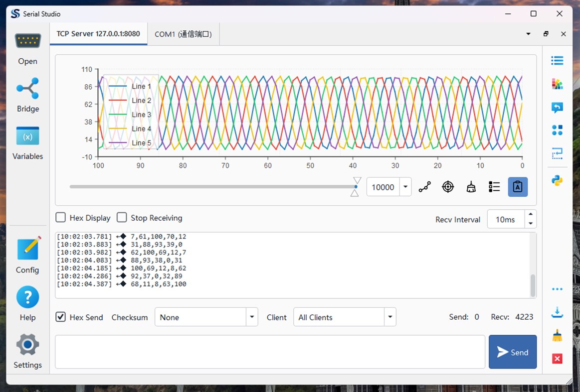Viewport: 580px width, 392px height.
Task: Click the Send button
Action: tap(512, 352)
